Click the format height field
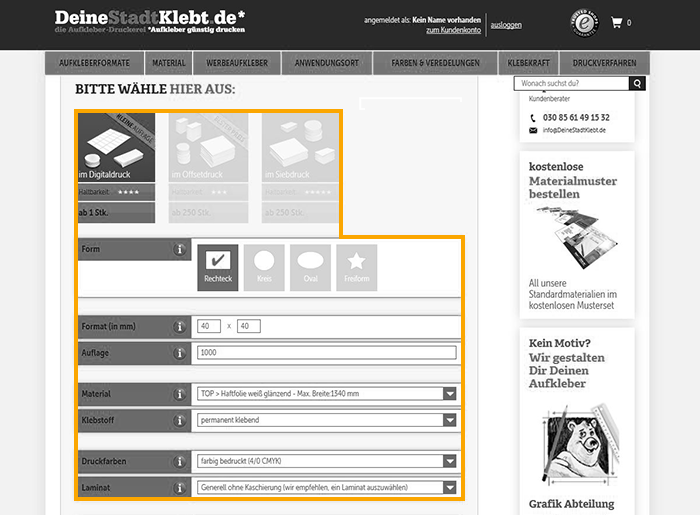 click(x=249, y=326)
